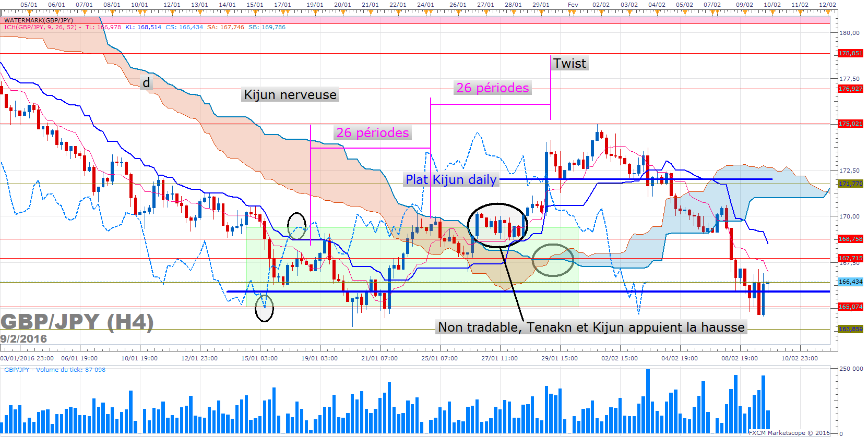Click the 07/02 date on top axis

[x=712, y=5]
